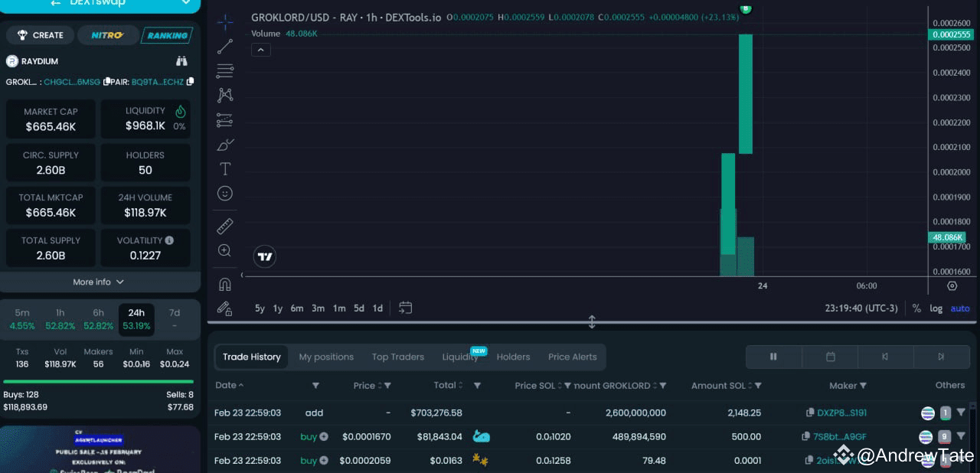Select the crosshair cursor tool
Viewport: 980px width, 473px height.
coord(225,22)
